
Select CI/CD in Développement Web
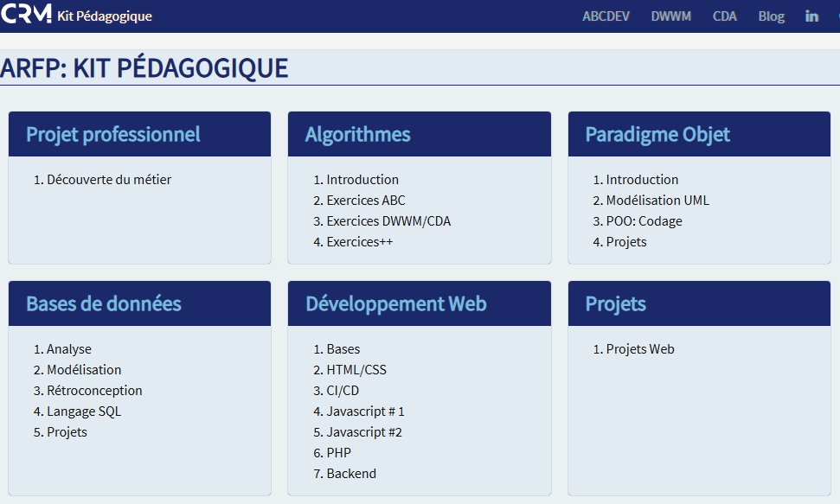[341, 390]
